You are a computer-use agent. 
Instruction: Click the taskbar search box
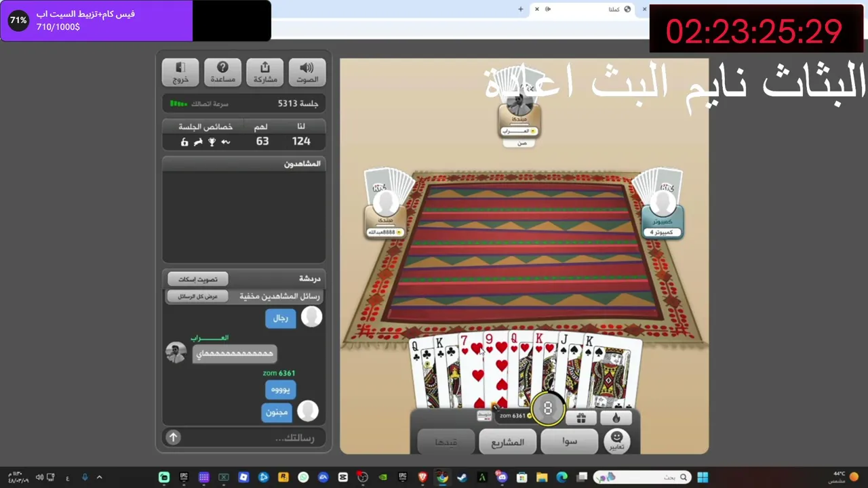(x=642, y=477)
